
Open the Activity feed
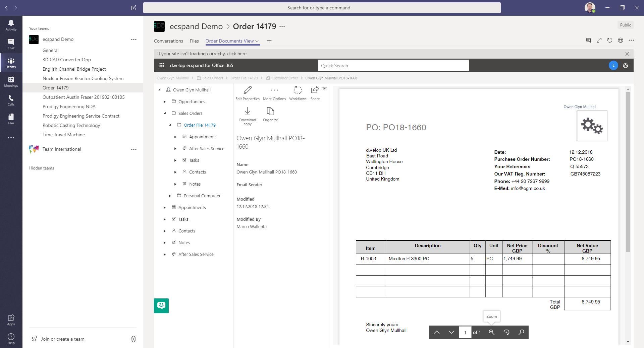pos(11,25)
